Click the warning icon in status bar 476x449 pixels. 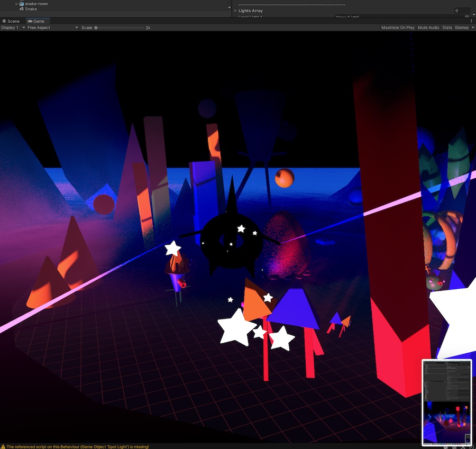click(x=3, y=446)
